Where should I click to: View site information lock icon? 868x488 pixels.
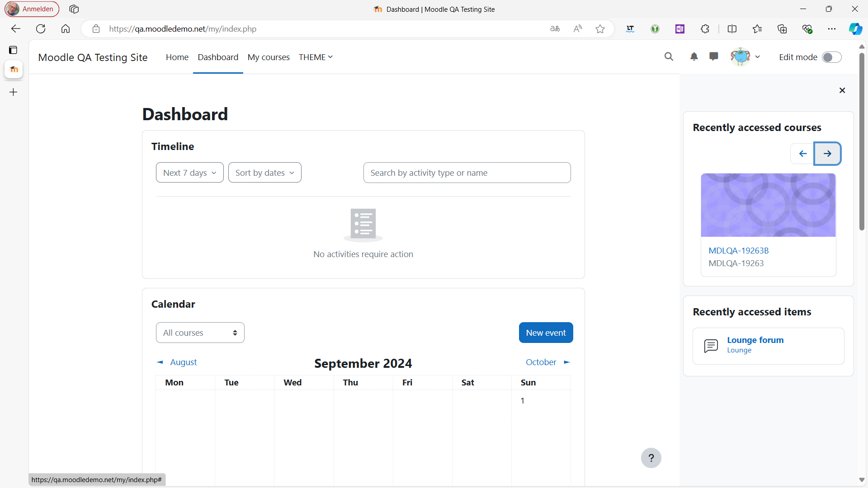(x=96, y=29)
